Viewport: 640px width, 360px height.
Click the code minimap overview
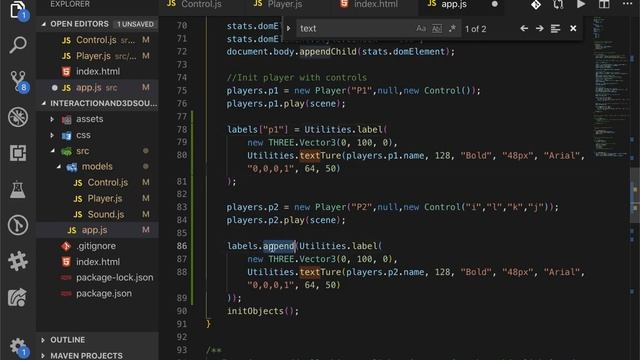(x=611, y=88)
